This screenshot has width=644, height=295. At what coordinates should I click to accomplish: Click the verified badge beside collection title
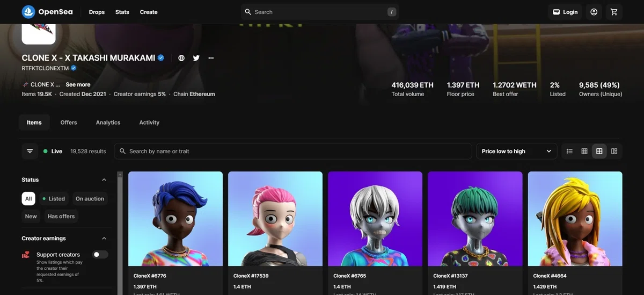coord(160,57)
